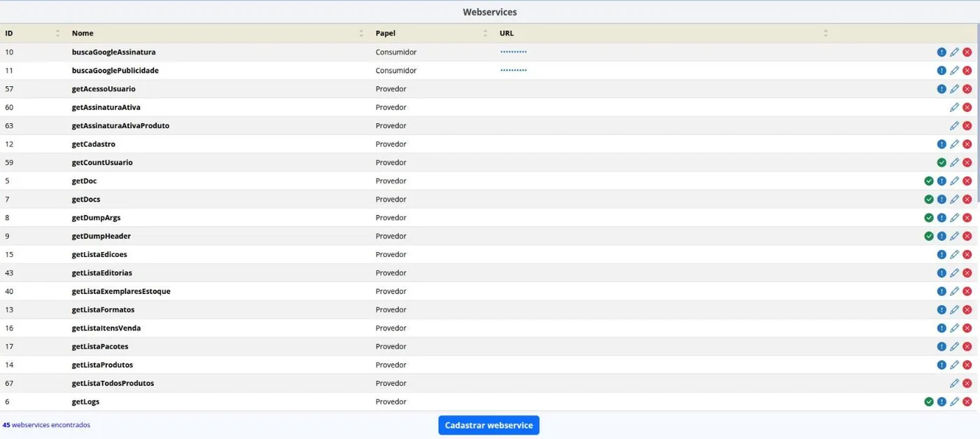This screenshot has width=980, height=439.
Task: Edit getListaEditorias using the pencil icon
Action: pyautogui.click(x=954, y=273)
